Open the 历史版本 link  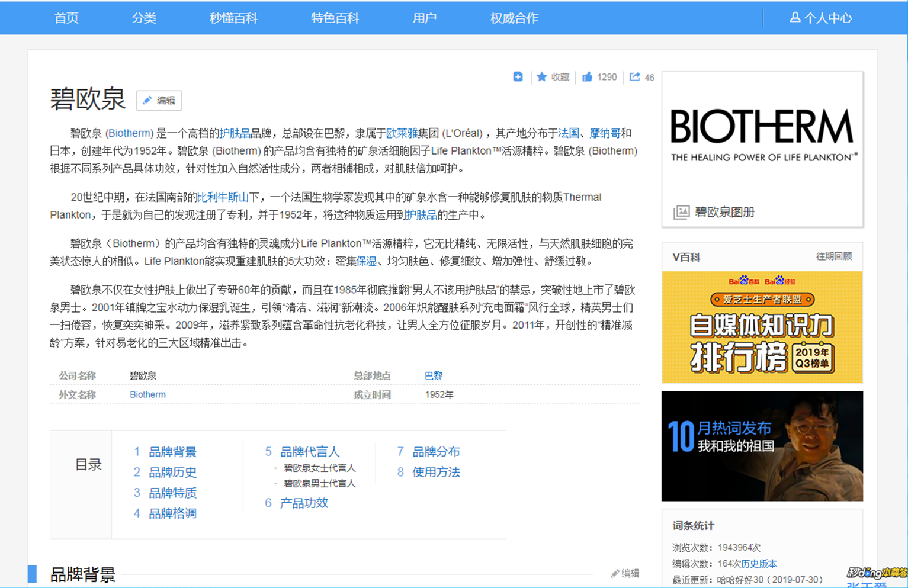pyautogui.click(x=759, y=564)
